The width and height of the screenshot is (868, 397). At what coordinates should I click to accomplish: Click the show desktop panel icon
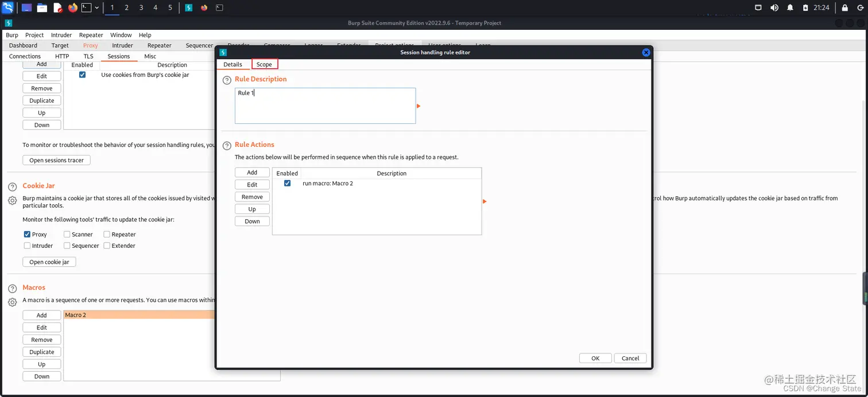[x=26, y=8]
